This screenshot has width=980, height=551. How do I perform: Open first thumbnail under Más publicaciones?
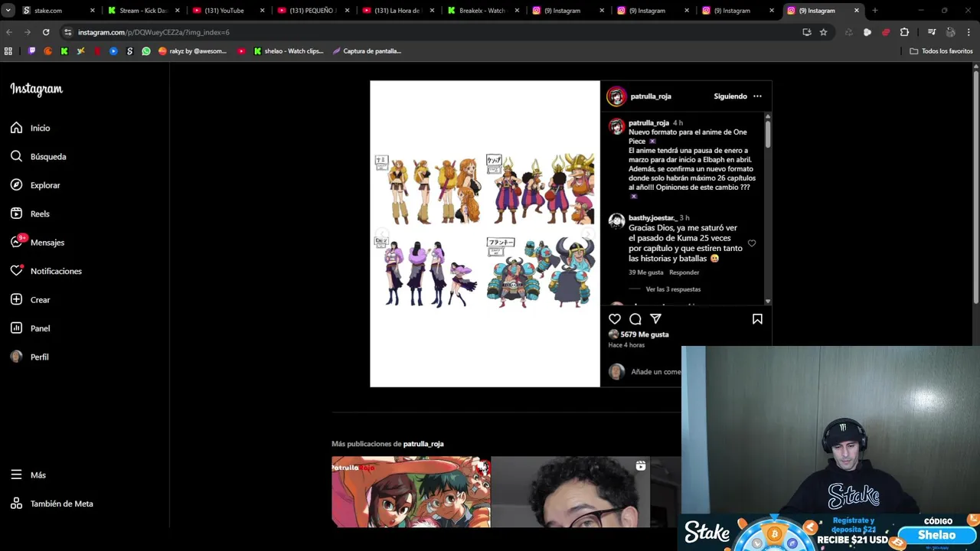411,492
